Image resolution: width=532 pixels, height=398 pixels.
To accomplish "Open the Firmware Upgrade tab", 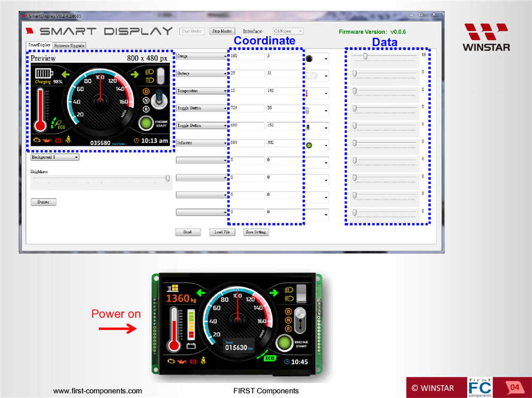I will pos(69,45).
